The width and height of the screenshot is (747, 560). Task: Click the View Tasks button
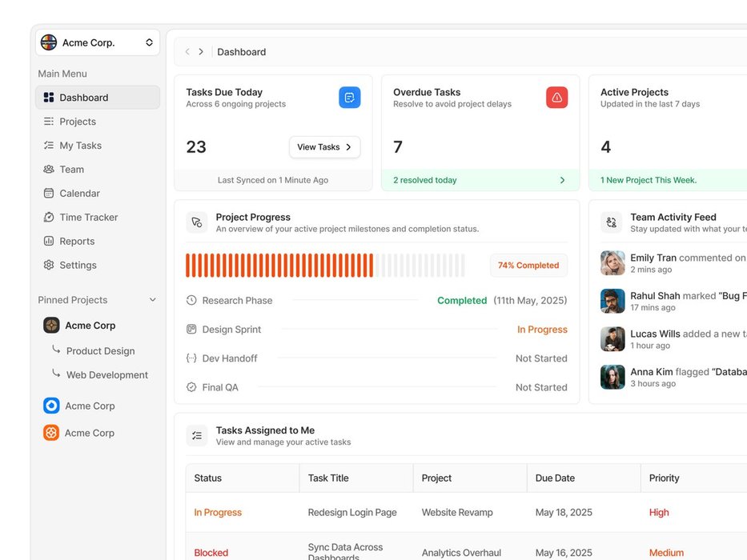[x=324, y=147]
